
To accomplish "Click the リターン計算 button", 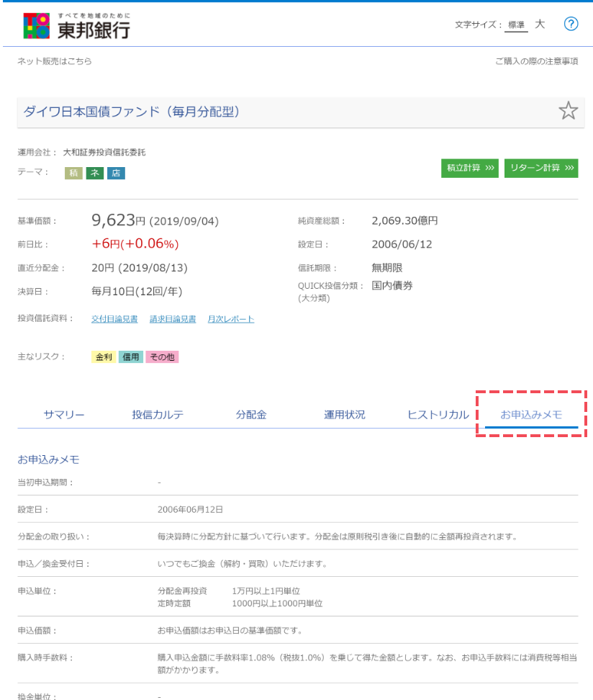I will pos(541,169).
